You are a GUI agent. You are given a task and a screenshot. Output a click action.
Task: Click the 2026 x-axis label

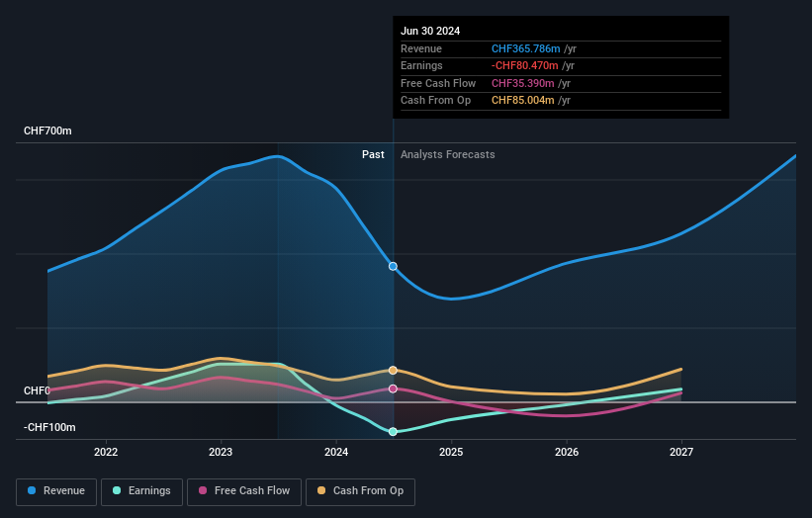point(567,452)
